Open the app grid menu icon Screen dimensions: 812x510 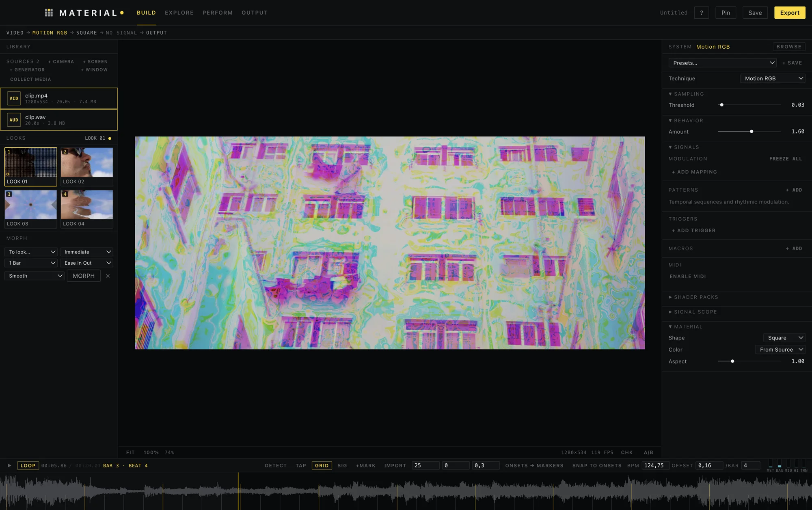click(49, 13)
